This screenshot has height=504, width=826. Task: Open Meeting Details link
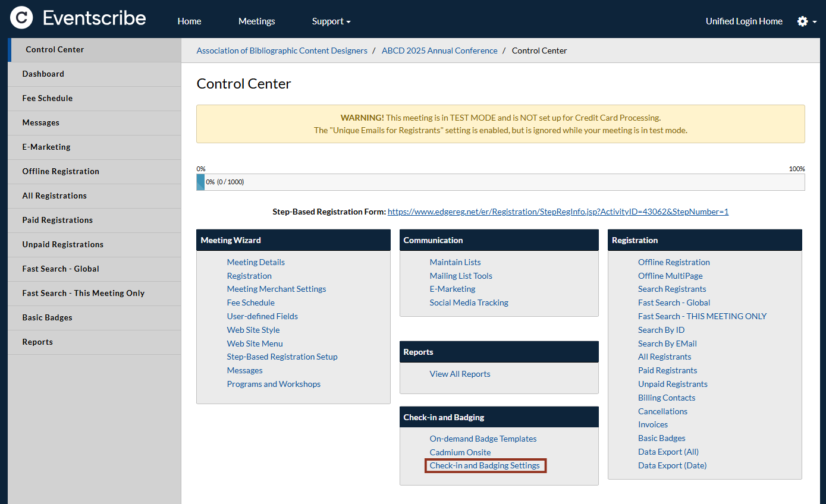click(x=256, y=262)
